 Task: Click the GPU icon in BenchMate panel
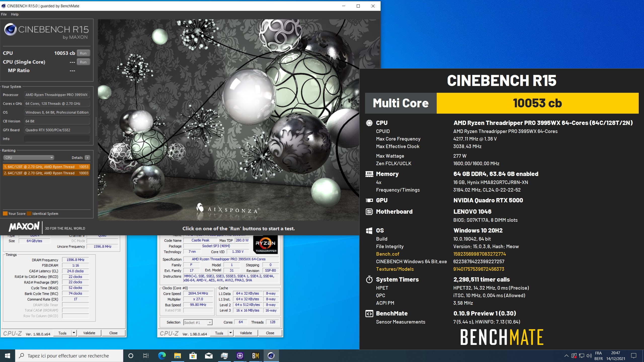(x=369, y=200)
